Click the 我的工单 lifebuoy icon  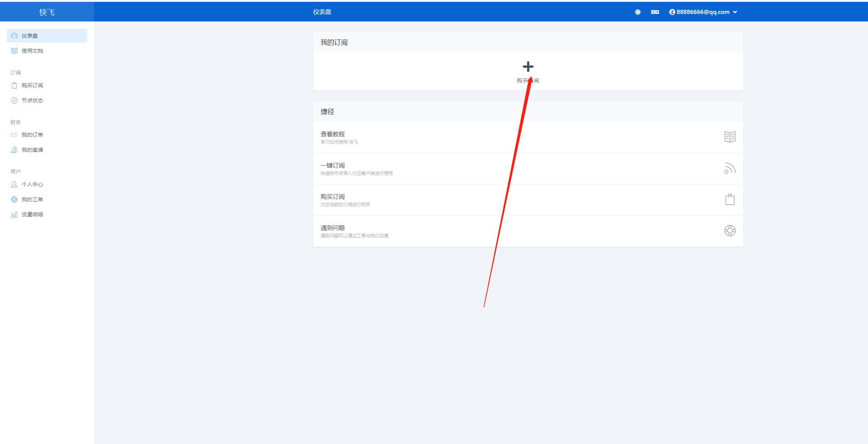(14, 199)
